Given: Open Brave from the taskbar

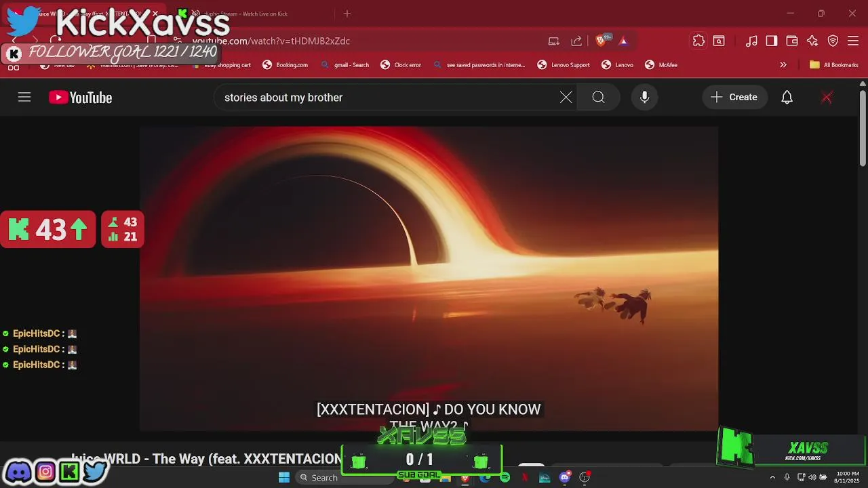Looking at the screenshot, I should (x=465, y=478).
